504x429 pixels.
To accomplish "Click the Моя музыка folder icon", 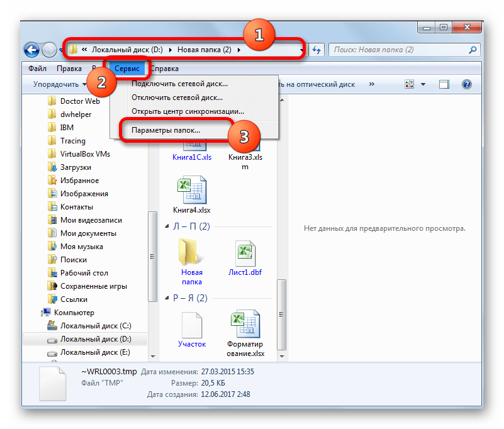I will pyautogui.click(x=52, y=247).
